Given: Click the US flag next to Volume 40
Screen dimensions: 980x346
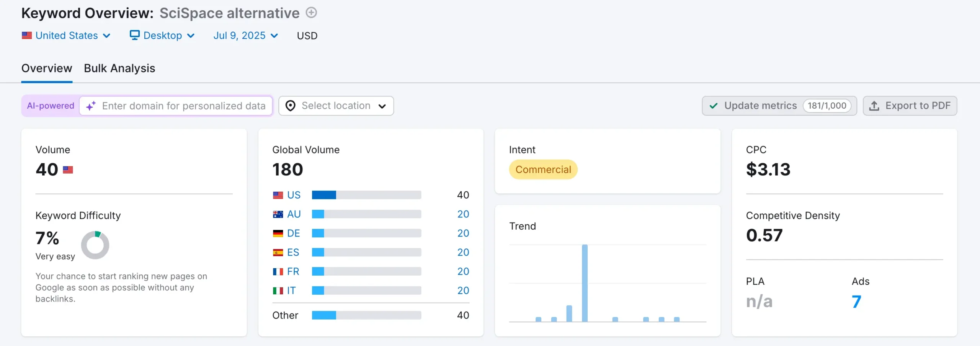Looking at the screenshot, I should 68,170.
